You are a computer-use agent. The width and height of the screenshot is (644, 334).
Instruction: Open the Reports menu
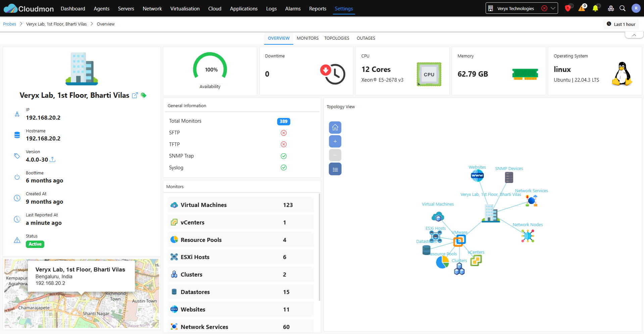point(317,8)
